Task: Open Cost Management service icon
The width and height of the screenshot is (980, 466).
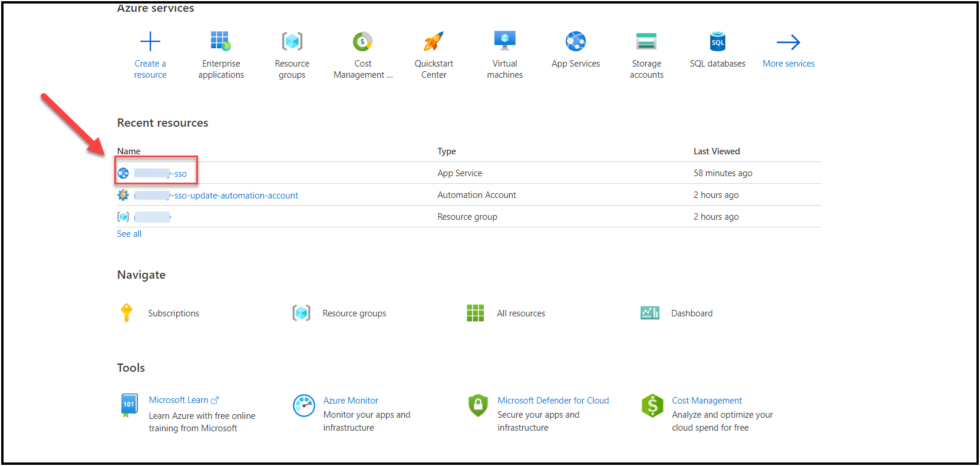Action: tap(362, 42)
